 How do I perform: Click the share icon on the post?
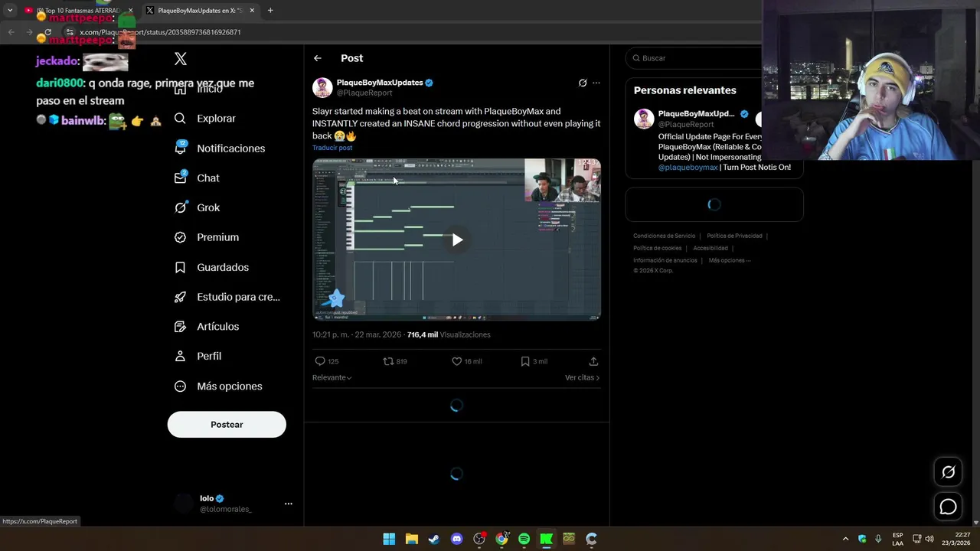[593, 361]
